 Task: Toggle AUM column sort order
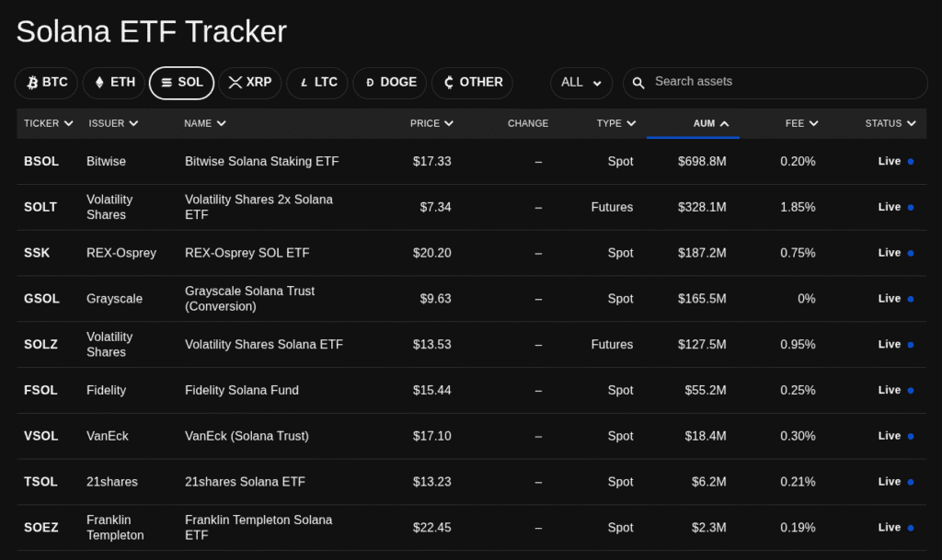[x=711, y=123]
